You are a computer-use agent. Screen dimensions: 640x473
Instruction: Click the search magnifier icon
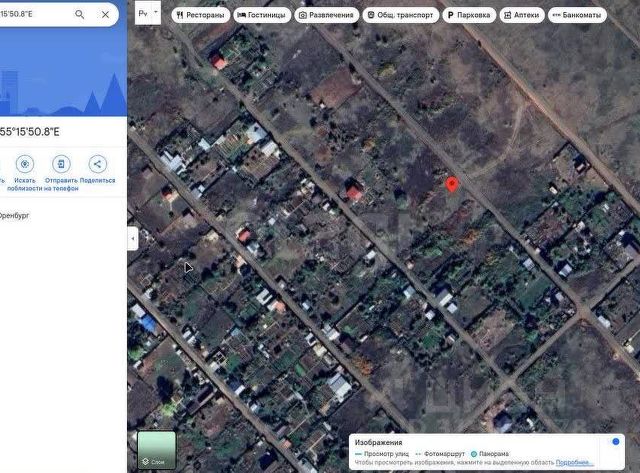tap(80, 14)
